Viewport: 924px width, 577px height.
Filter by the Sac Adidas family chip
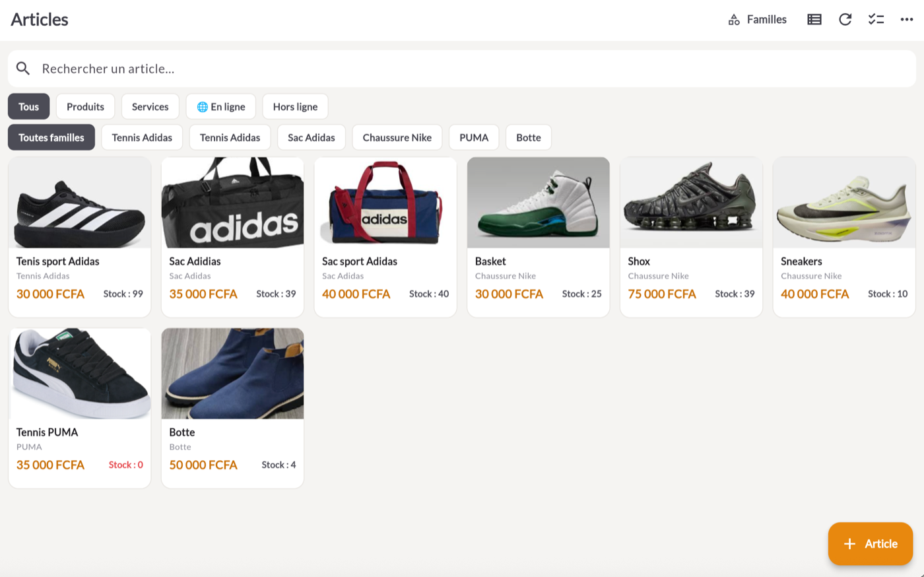coord(312,138)
